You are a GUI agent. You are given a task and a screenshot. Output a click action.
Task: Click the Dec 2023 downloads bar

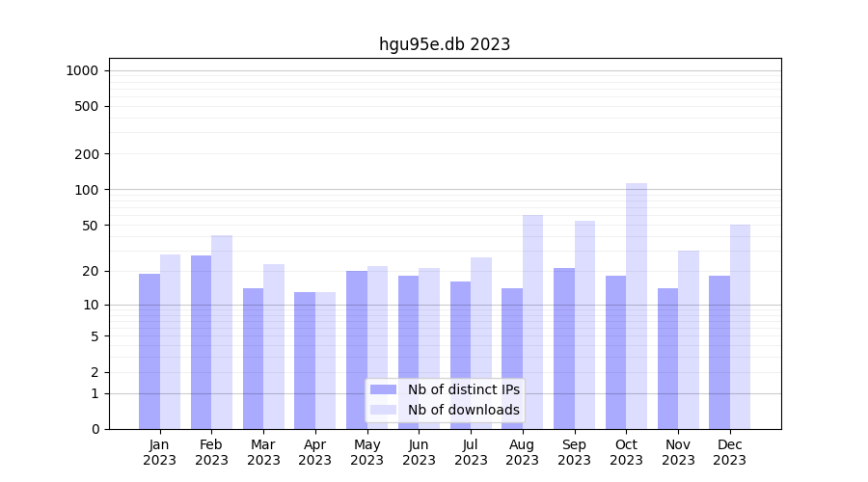pos(740,326)
